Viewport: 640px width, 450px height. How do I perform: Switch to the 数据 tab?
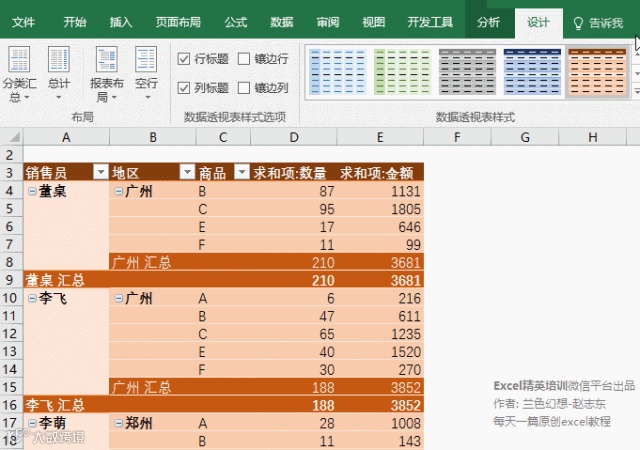(282, 22)
